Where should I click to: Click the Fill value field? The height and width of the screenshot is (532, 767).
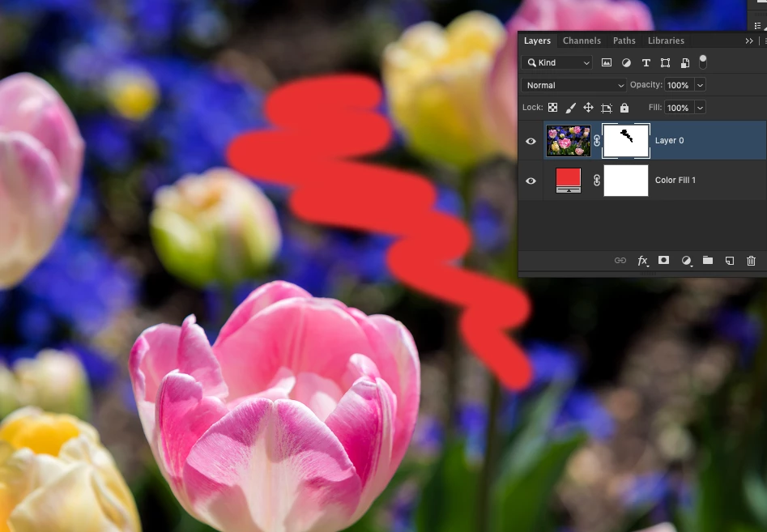[x=679, y=108]
